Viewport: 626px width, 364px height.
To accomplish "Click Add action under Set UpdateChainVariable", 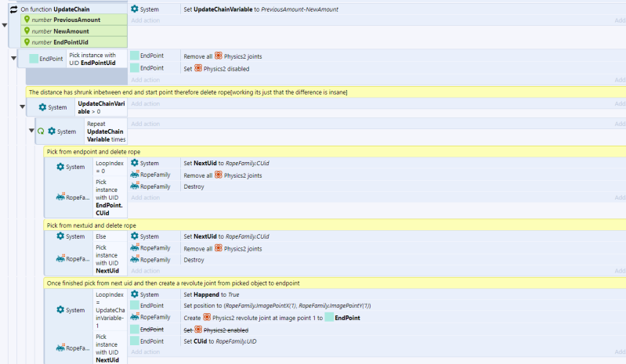I will click(145, 20).
